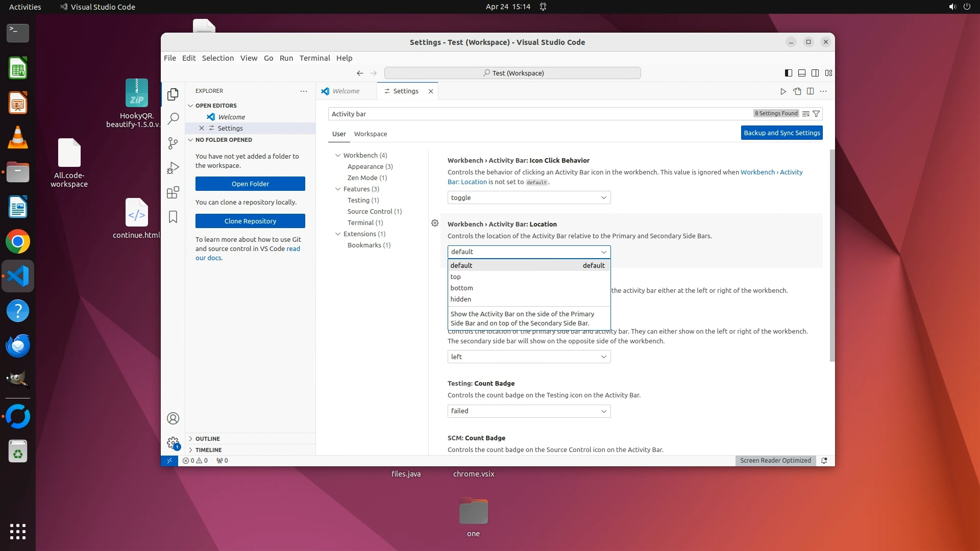Click the settings filter funnel icon

click(816, 114)
